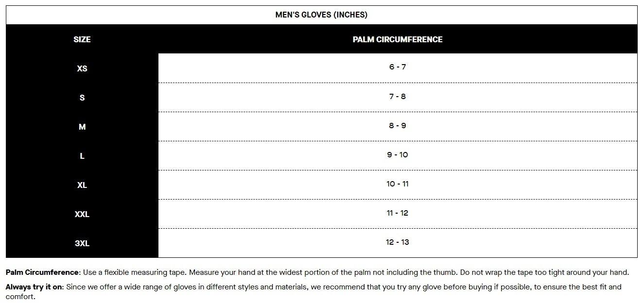Click the 9 - 10 palm measurement cell
The image size is (644, 303).
pyautogui.click(x=397, y=155)
